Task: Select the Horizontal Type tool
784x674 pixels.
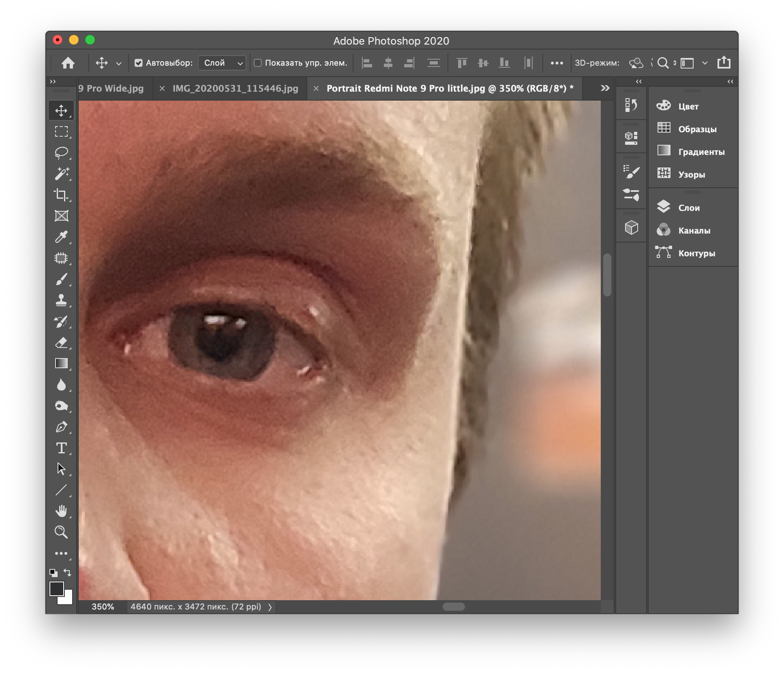Action: (61, 448)
